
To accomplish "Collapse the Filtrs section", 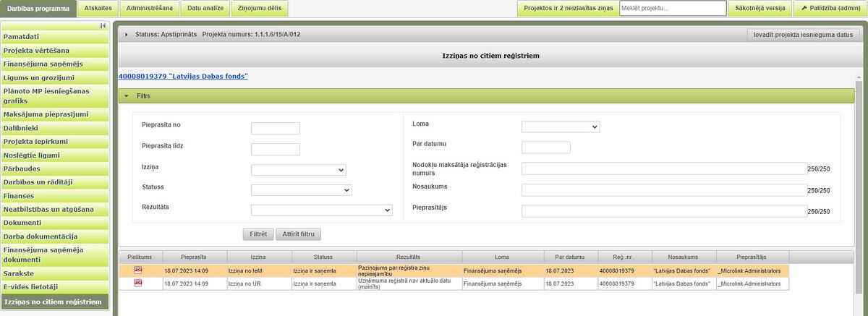I will 127,95.
